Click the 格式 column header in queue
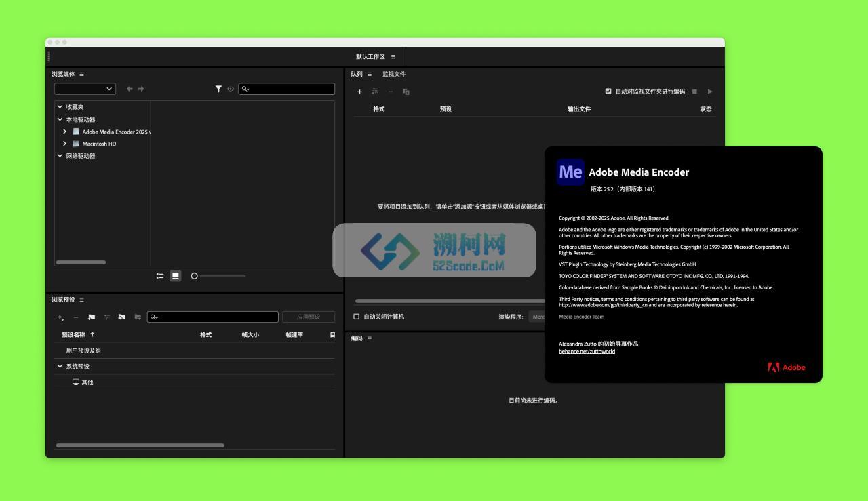This screenshot has width=868, height=501. 379,109
